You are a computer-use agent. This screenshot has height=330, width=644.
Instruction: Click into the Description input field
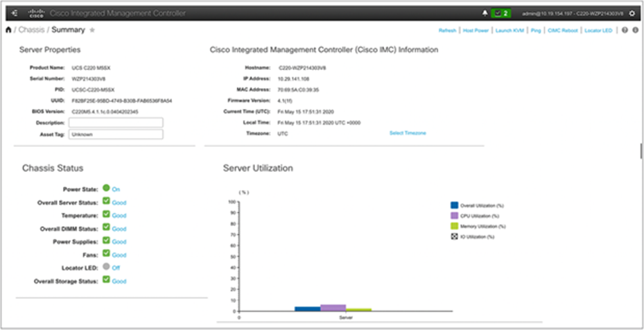click(x=116, y=123)
